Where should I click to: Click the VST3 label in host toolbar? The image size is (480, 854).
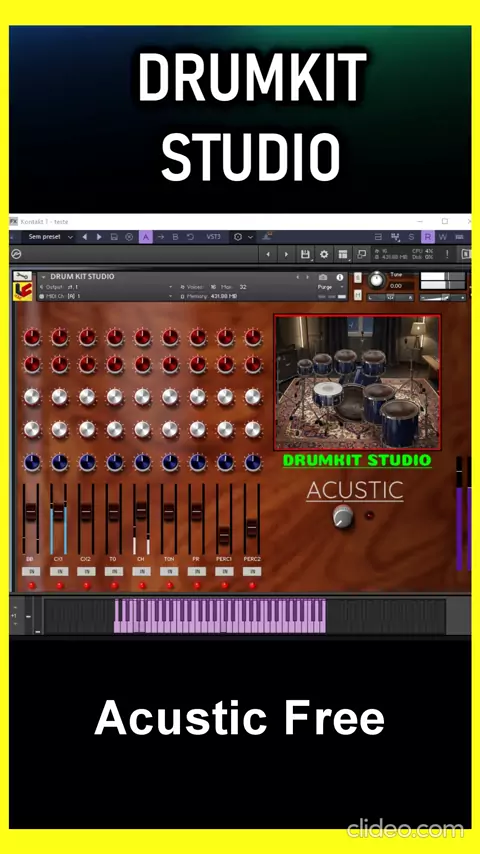[x=214, y=237]
